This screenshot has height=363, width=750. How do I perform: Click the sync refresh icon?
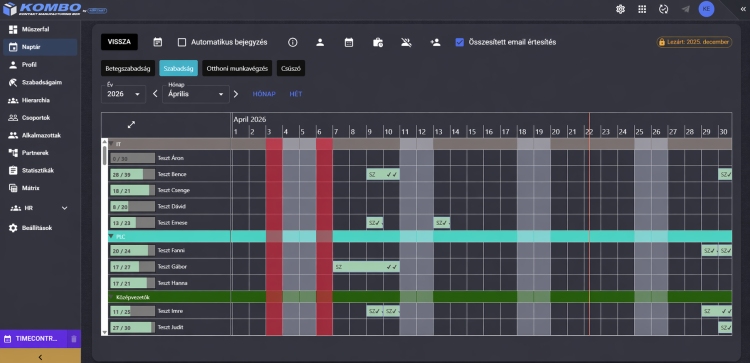pos(663,9)
